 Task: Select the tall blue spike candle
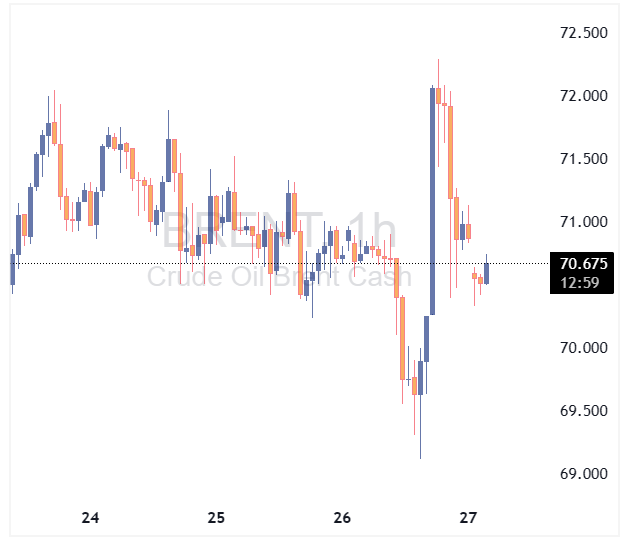[x=432, y=200]
